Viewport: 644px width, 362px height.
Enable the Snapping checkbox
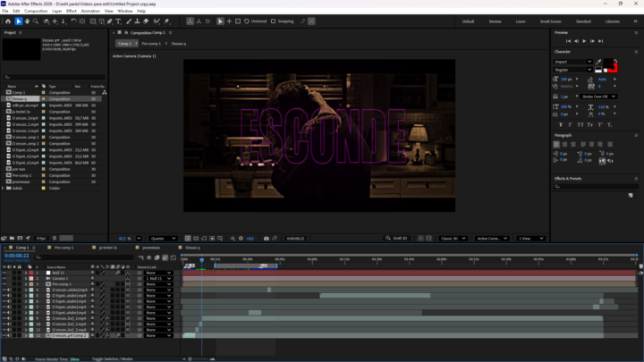click(x=273, y=21)
